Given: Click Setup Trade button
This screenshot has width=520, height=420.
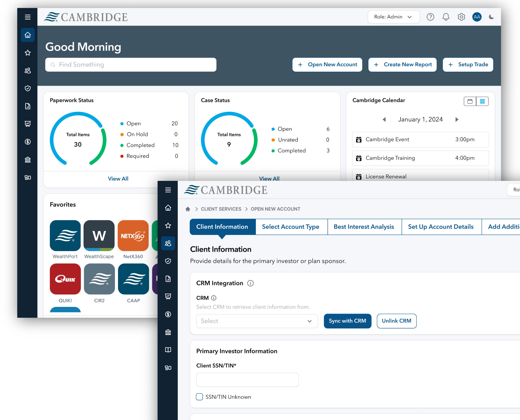Looking at the screenshot, I should 468,65.
